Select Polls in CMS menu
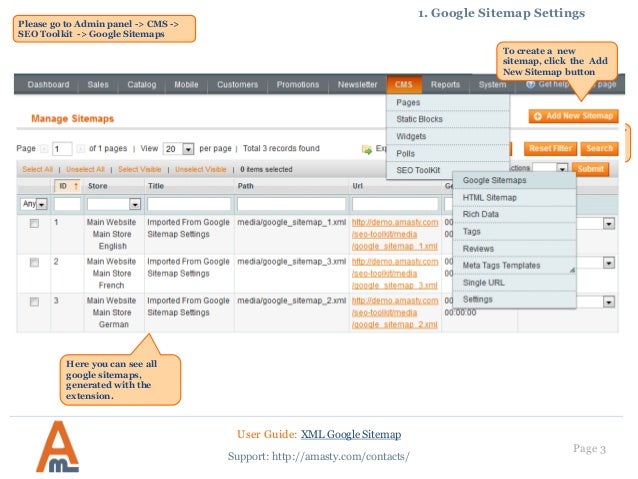The width and height of the screenshot is (638, 479). click(448, 153)
